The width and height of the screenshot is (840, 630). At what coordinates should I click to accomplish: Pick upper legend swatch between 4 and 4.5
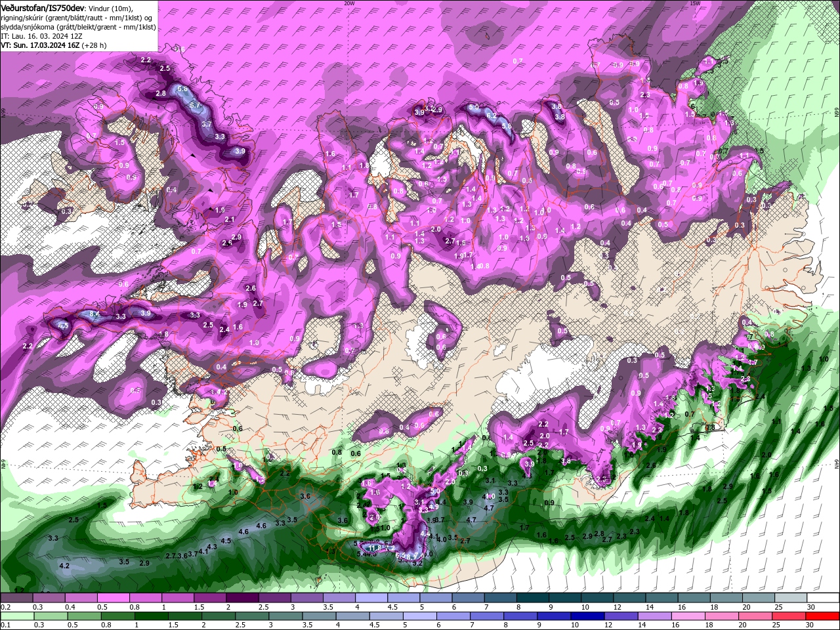(x=371, y=597)
